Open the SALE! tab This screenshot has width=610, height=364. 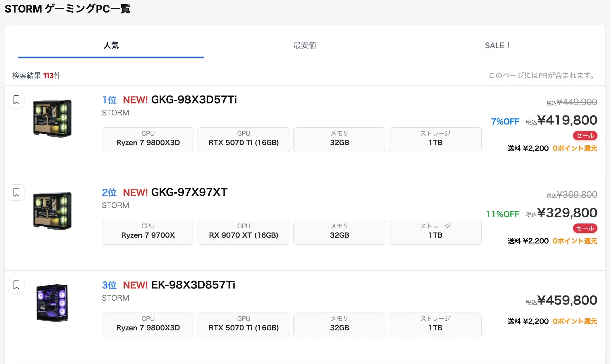coord(497,45)
